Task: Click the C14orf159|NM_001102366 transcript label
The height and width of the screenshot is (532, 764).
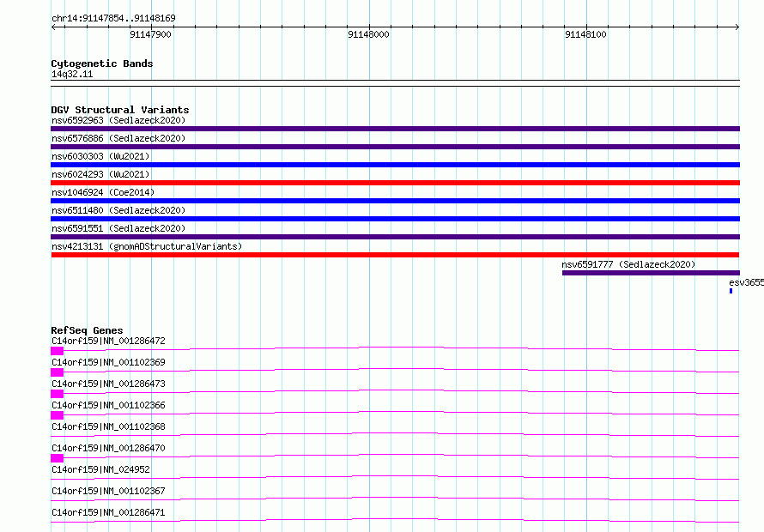Action: 108,405
